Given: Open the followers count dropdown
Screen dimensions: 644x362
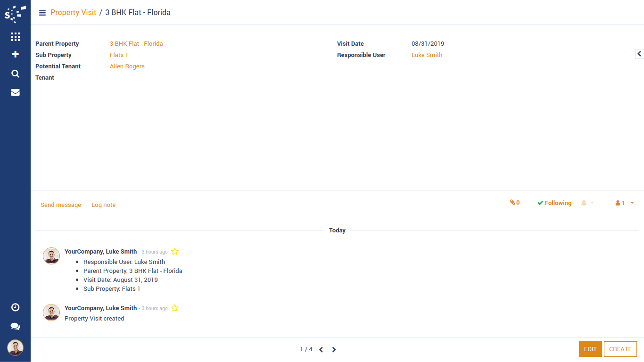Looking at the screenshot, I should pyautogui.click(x=625, y=203).
